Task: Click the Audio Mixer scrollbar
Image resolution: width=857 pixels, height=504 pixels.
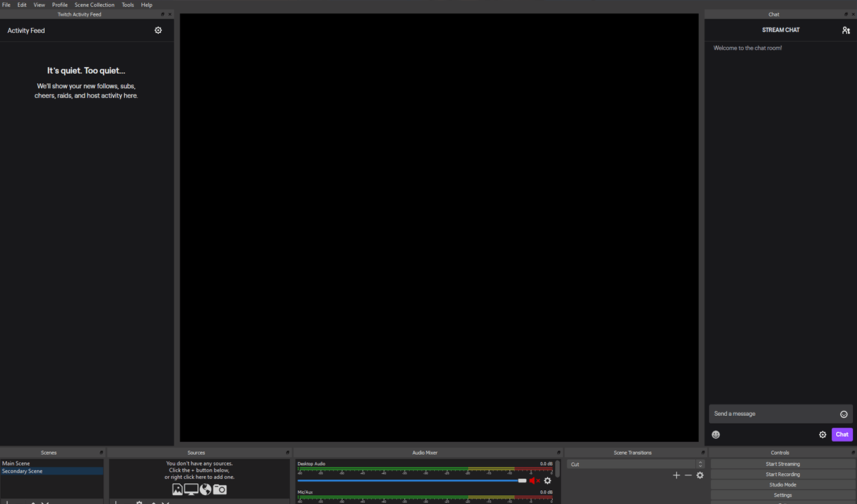Action: point(557,469)
